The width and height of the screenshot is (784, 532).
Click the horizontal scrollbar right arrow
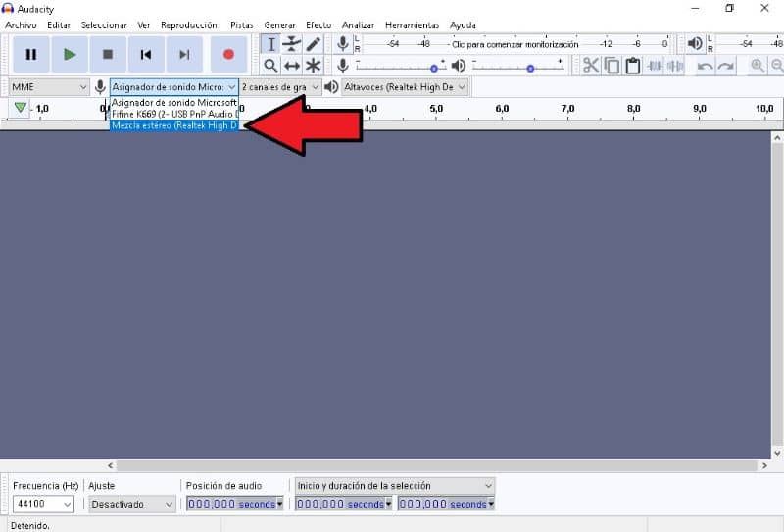pos(764,465)
